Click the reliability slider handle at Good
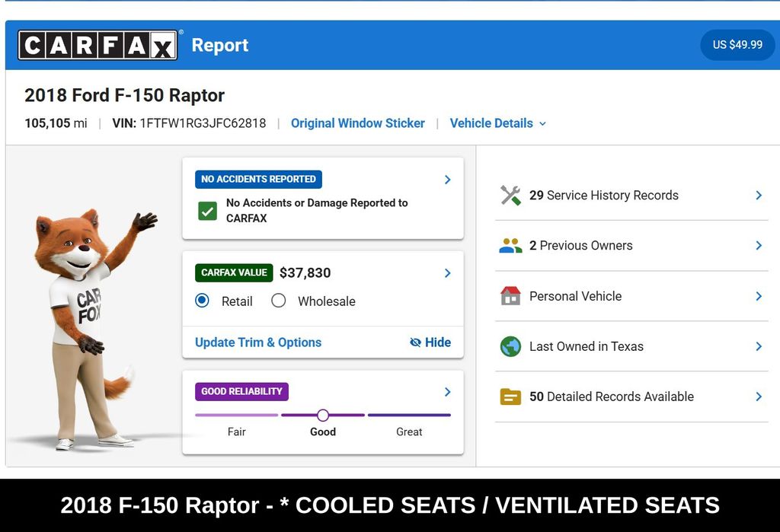Viewport: 780px width, 532px height. pyautogui.click(x=323, y=415)
